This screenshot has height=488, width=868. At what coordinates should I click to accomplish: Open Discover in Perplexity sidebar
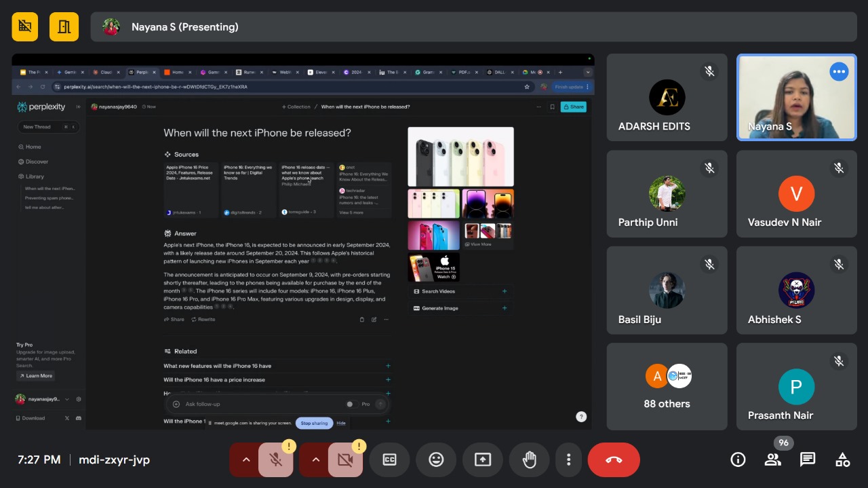pyautogui.click(x=33, y=162)
